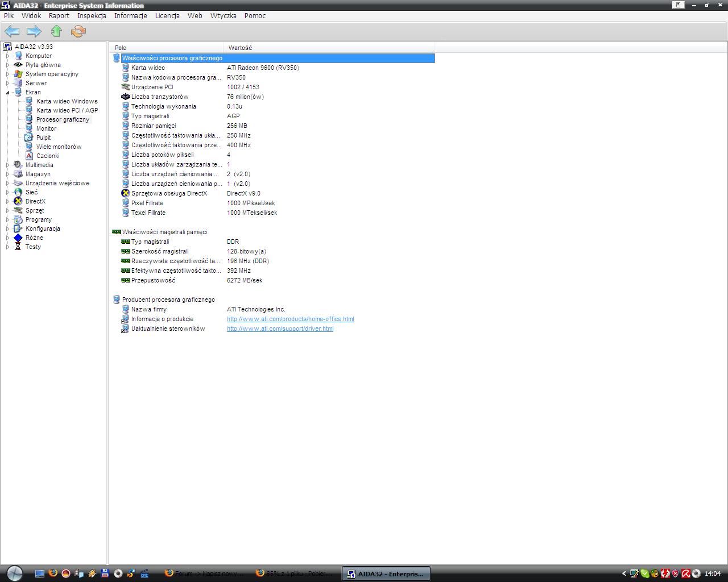The height and width of the screenshot is (582, 728).
Task: Click the forward arrow toolbar icon
Action: click(x=34, y=31)
